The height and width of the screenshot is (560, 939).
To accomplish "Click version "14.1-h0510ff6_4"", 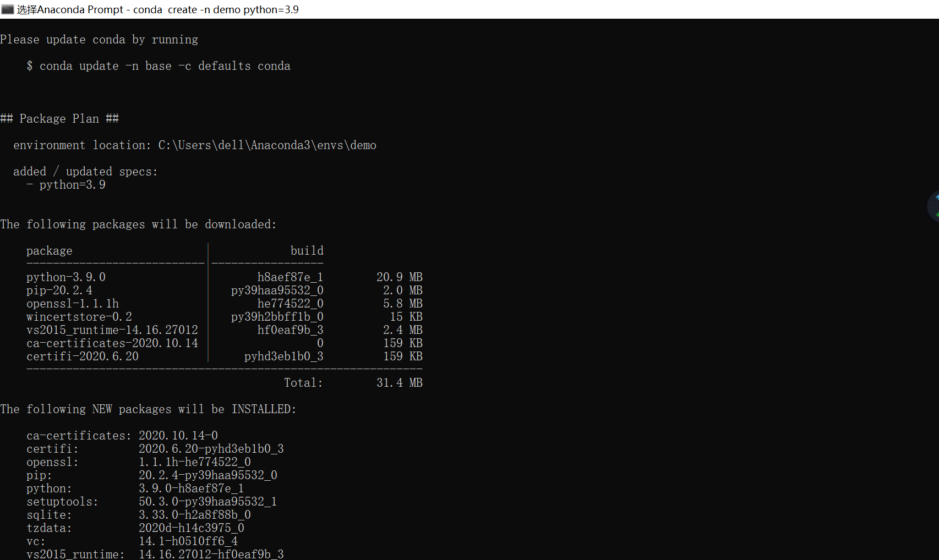I will (188, 541).
